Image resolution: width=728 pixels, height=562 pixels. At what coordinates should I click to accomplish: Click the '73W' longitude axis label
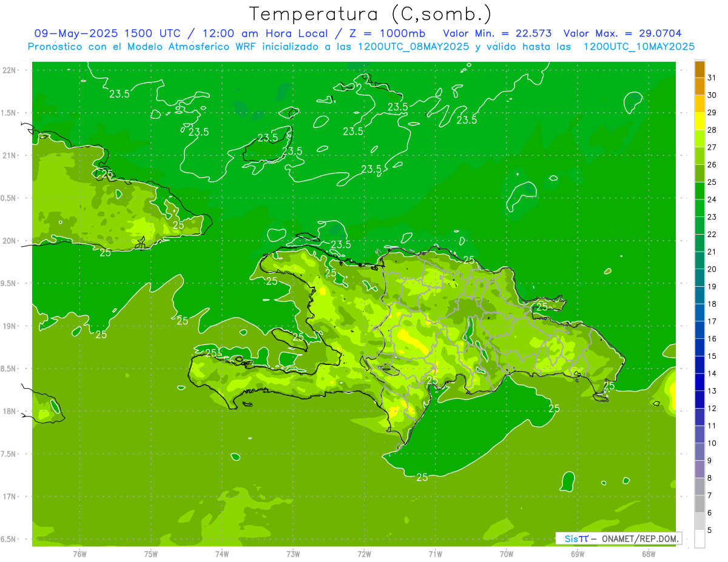click(x=293, y=554)
